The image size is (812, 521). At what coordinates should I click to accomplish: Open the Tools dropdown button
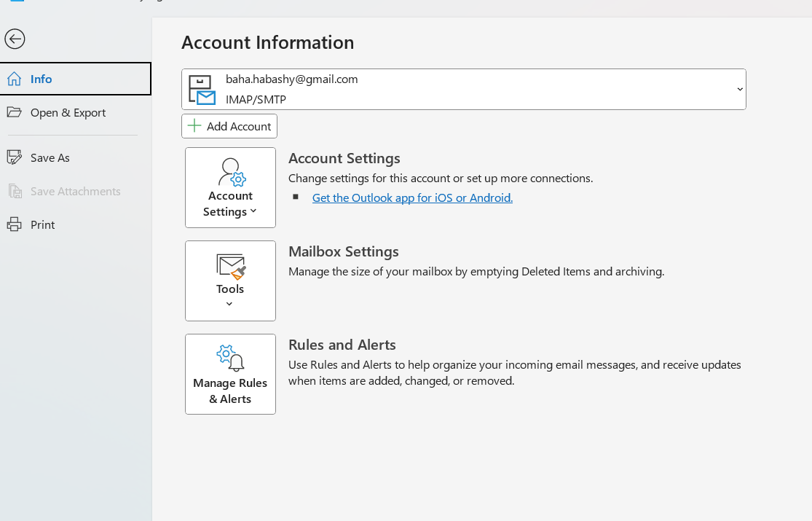(230, 281)
